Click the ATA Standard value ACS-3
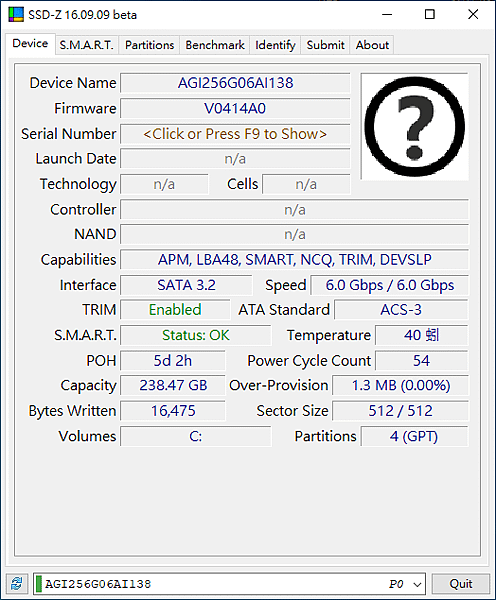Viewport: 496px width, 600px height. pyautogui.click(x=401, y=310)
